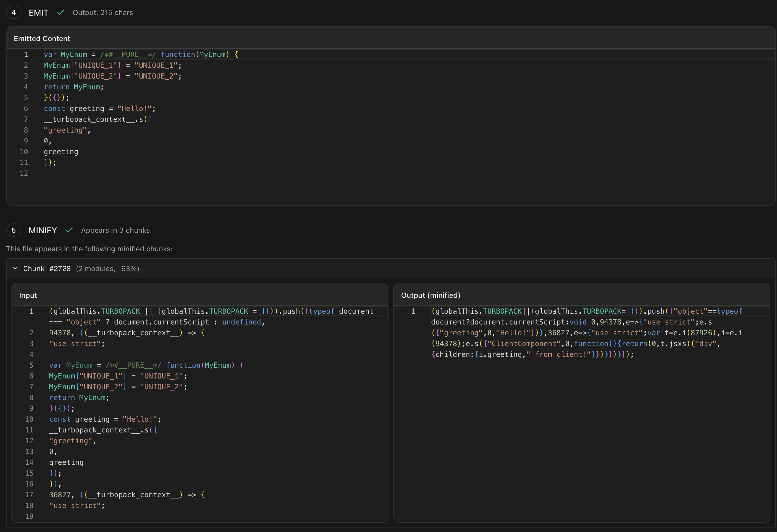777x532 pixels.
Task: Click line number 1 in Emitted Content
Action: click(26, 55)
